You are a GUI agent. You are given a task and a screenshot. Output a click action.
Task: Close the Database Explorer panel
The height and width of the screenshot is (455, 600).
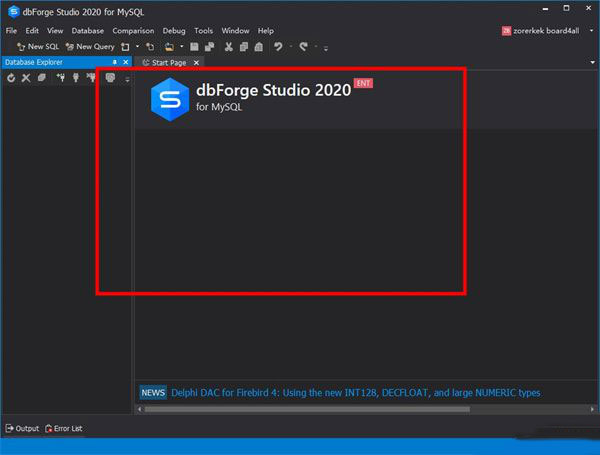pyautogui.click(x=126, y=62)
